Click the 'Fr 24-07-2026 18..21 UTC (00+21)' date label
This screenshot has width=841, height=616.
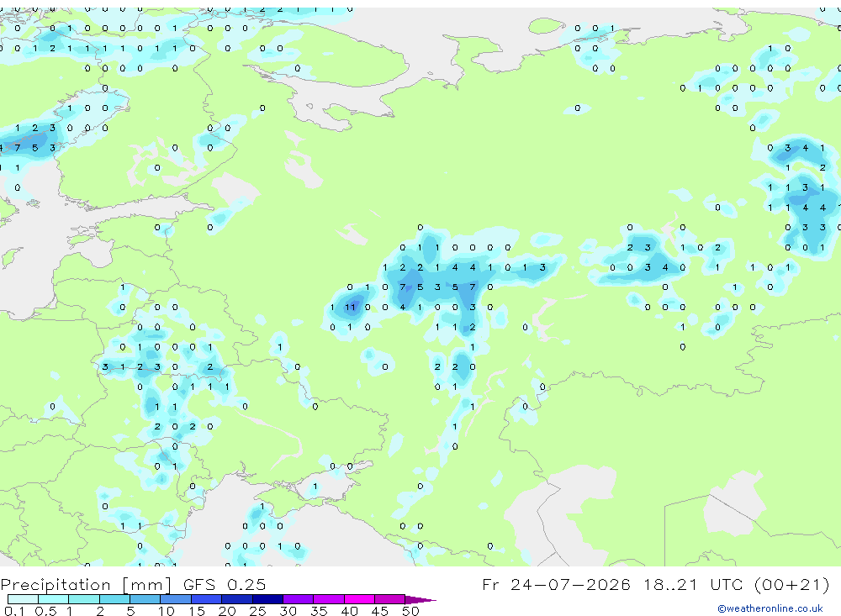tap(655, 584)
